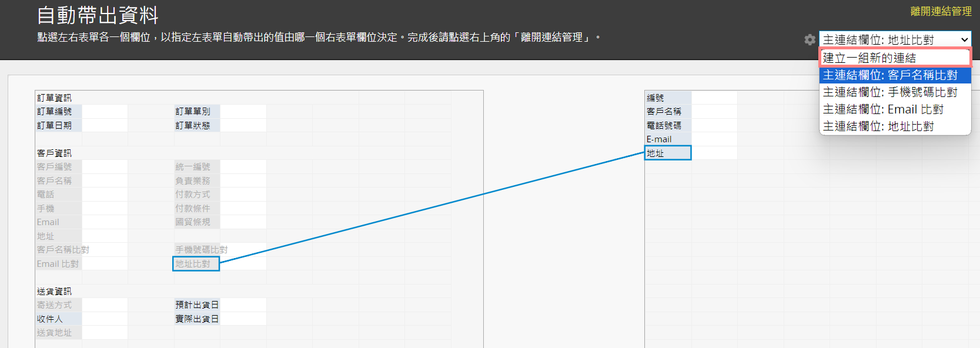The width and height of the screenshot is (980, 348).
Task: Click the 送貨地址 field label
Action: [x=59, y=333]
